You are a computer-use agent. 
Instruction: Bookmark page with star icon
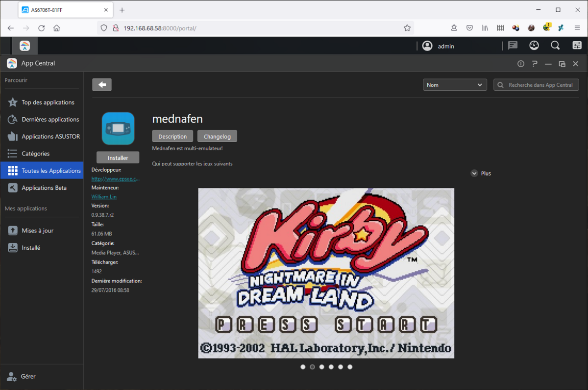tap(407, 28)
